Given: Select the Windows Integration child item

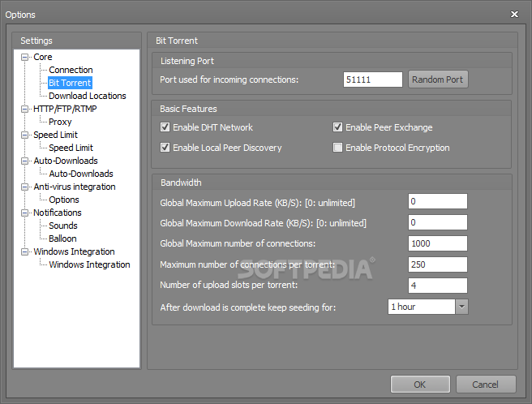Looking at the screenshot, I should tap(89, 264).
